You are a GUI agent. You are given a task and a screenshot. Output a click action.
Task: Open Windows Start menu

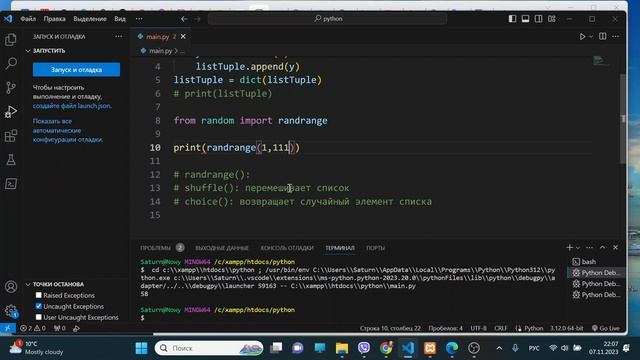[141, 348]
